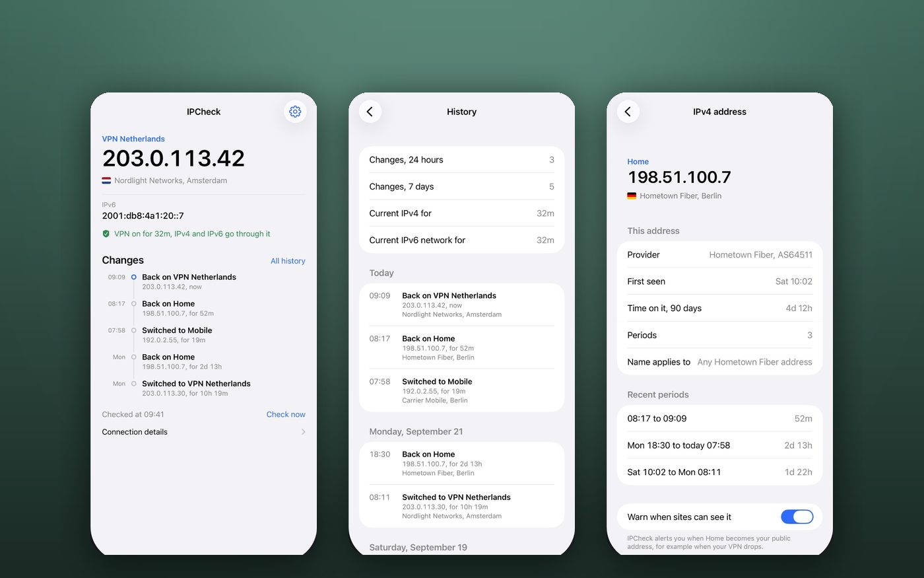This screenshot has width=924, height=578.
Task: Open settings via the gear icon
Action: coord(295,112)
